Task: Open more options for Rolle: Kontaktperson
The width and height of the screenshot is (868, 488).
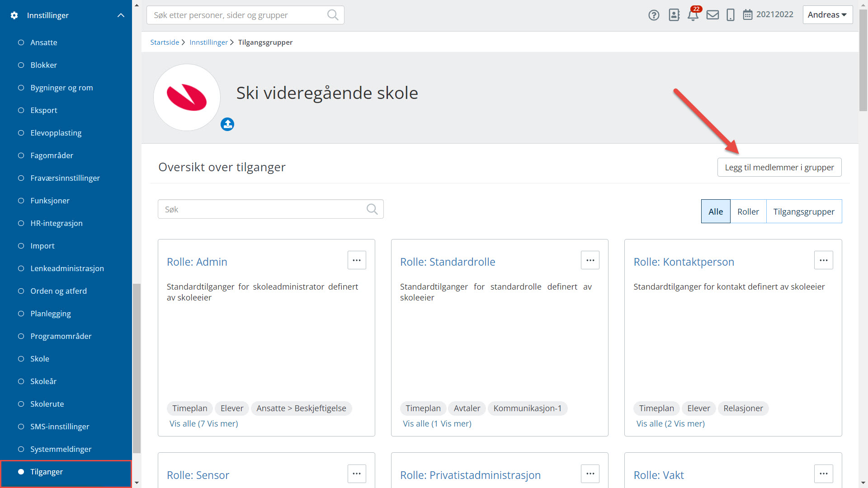Action: [824, 260]
